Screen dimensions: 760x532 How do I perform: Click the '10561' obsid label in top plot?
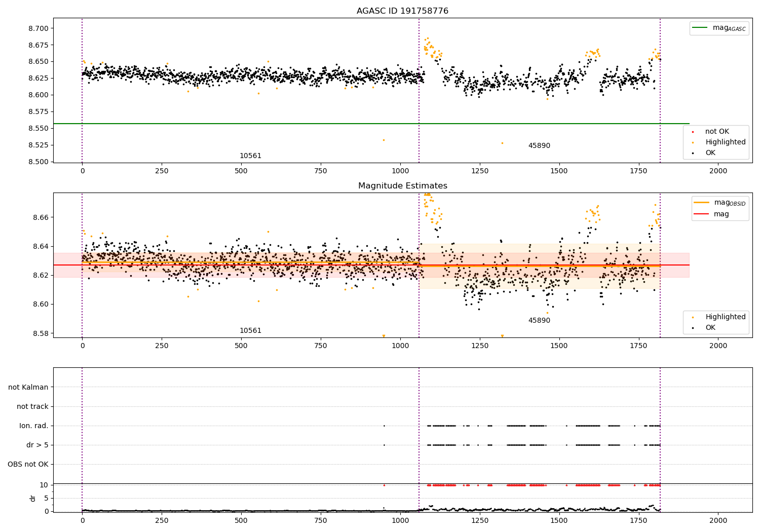[250, 156]
